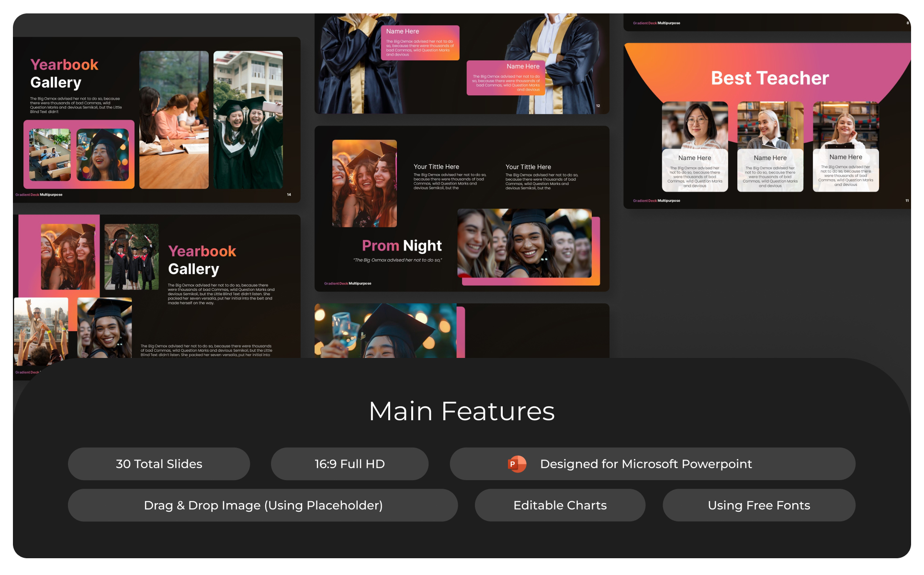Screen dimensions: 924x575
Task: Click the first Your Tittle Here text
Action: [436, 167]
